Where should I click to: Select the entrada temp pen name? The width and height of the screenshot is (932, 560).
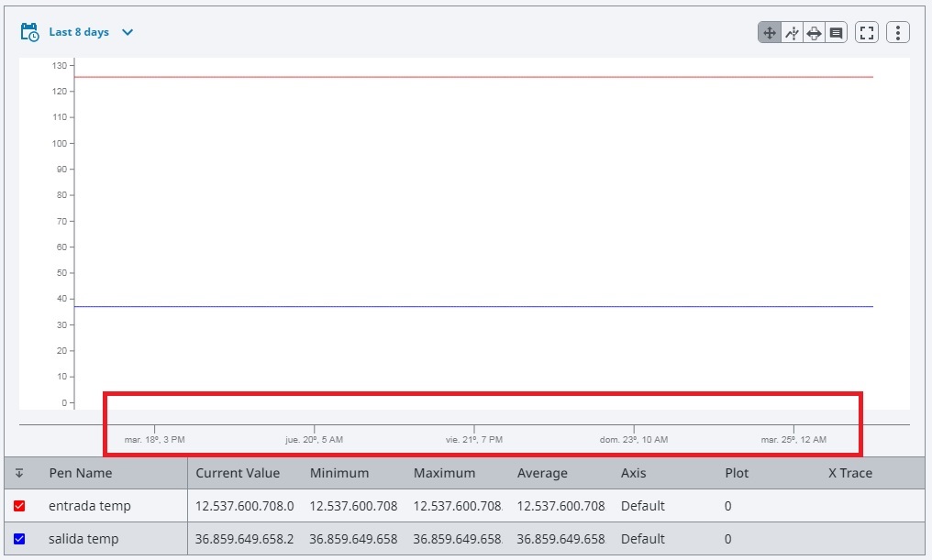(x=90, y=506)
